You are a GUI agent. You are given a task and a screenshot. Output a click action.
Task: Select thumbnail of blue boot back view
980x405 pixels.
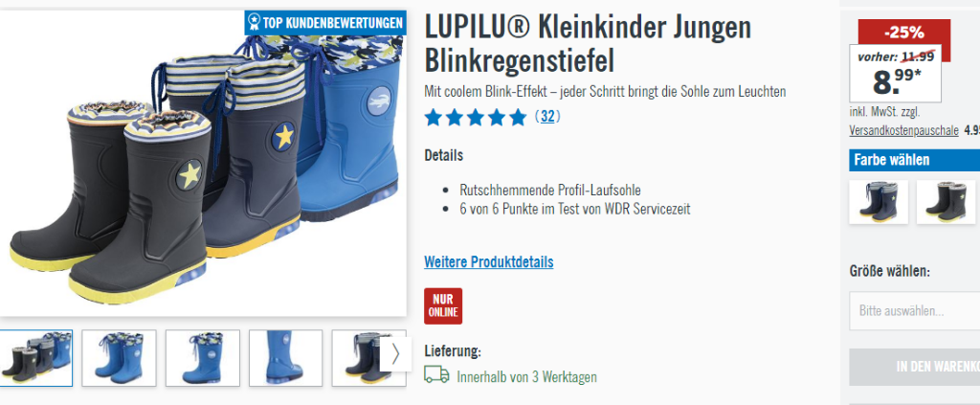tap(285, 358)
